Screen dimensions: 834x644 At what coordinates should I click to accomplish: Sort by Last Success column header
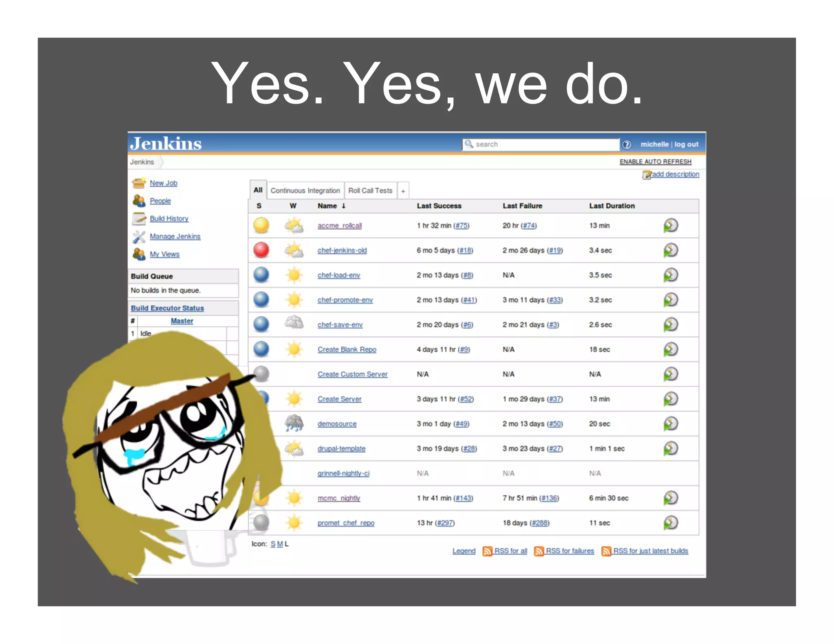pyautogui.click(x=439, y=206)
